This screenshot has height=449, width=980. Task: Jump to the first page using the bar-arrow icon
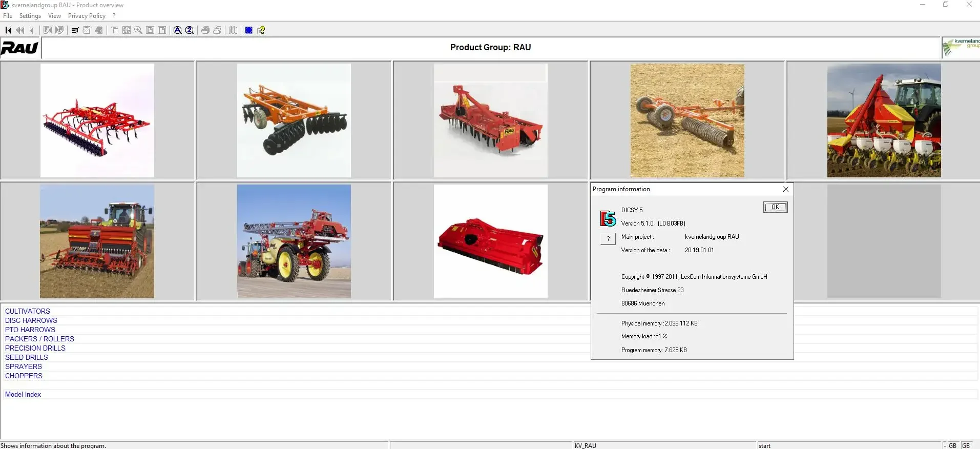[x=8, y=30]
